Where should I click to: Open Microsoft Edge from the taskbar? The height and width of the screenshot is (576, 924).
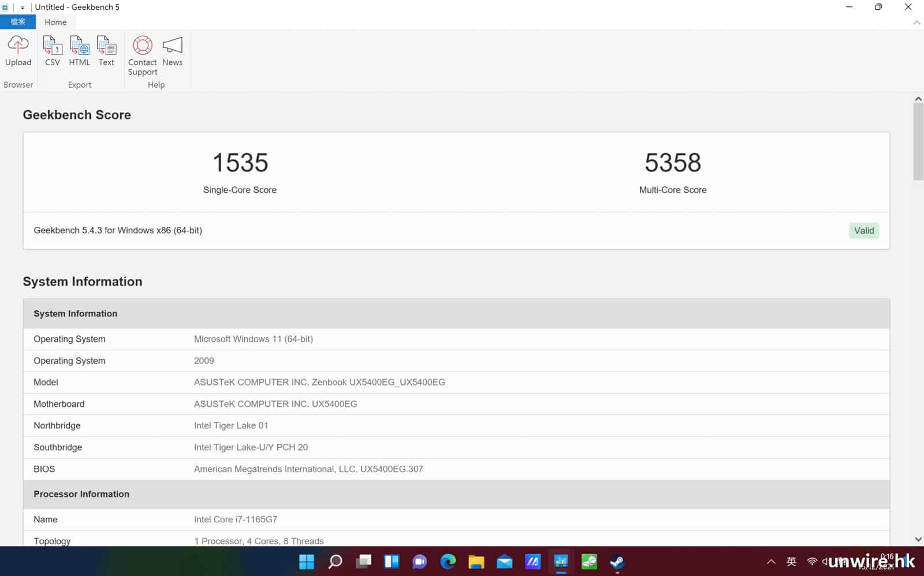click(x=448, y=562)
